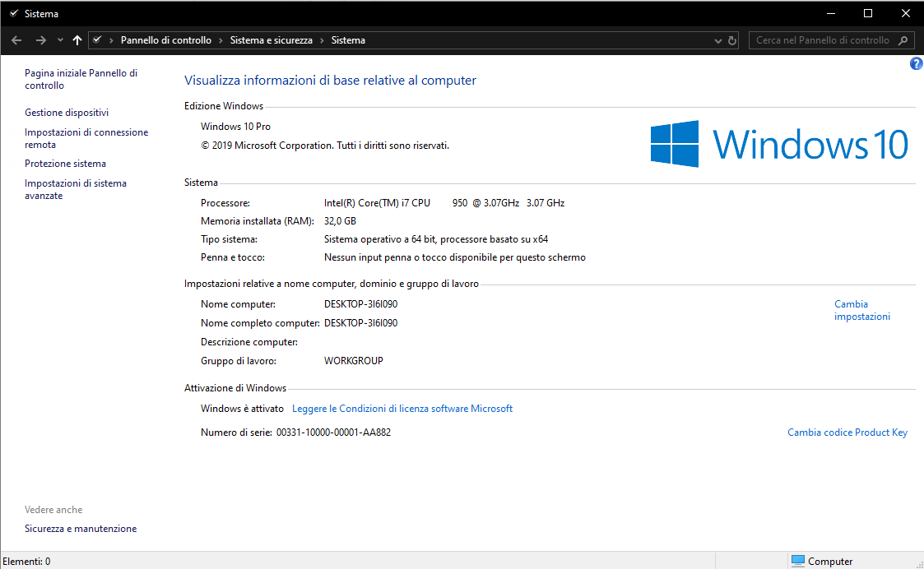Click the 2019 Microsoft Corporation copyright text

coord(325,146)
